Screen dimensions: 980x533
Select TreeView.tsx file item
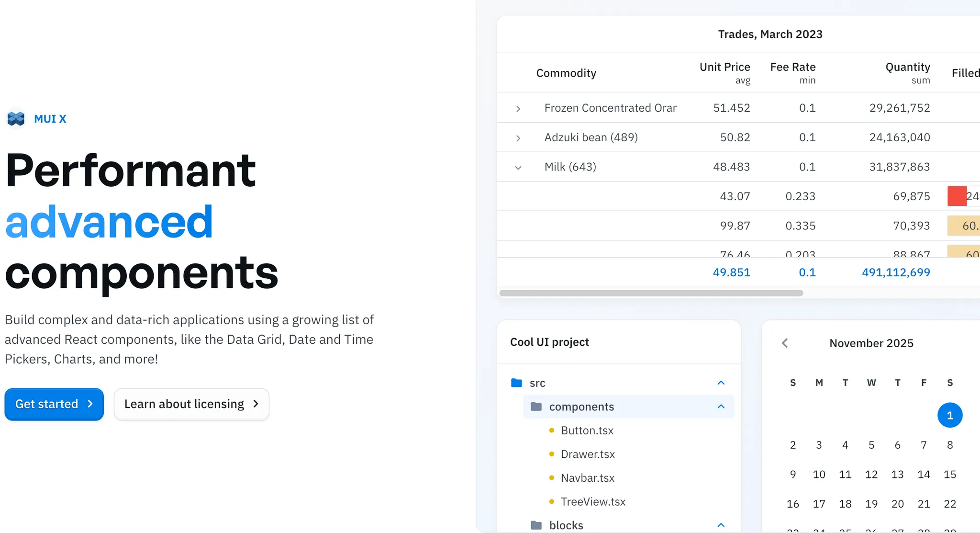593,501
